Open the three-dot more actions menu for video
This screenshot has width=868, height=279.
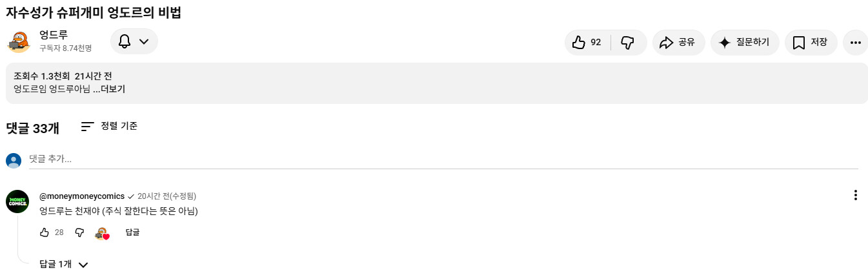pos(856,43)
